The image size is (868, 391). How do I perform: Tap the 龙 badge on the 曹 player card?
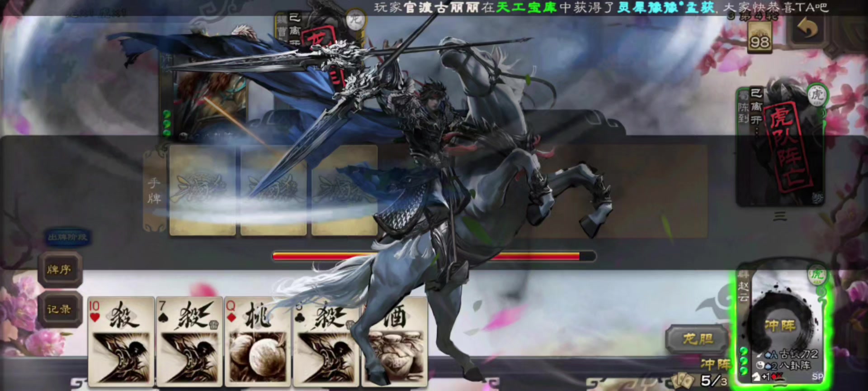click(356, 19)
